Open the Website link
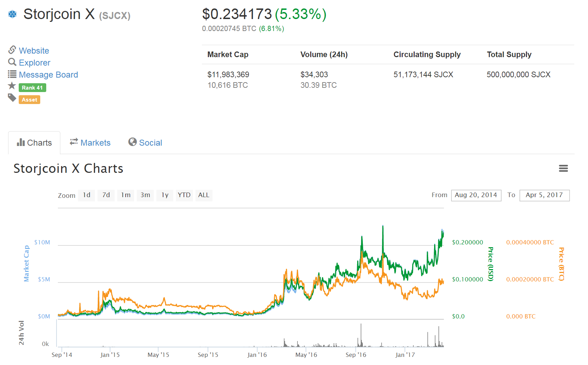The height and width of the screenshot is (365, 588). point(34,51)
